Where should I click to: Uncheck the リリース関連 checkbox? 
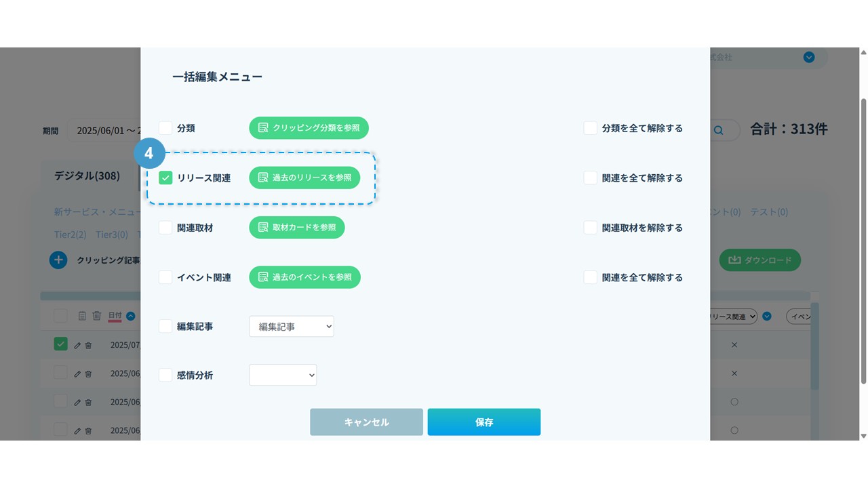(165, 178)
